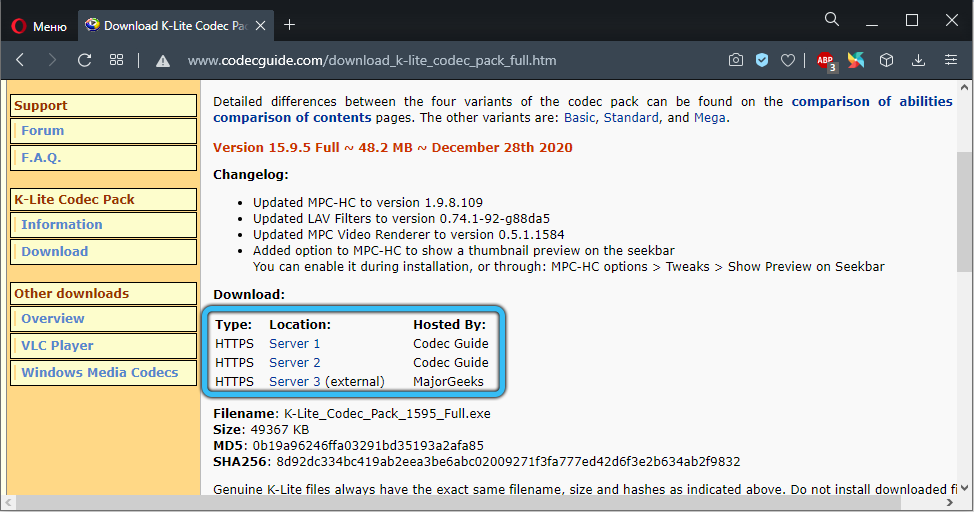Open a new browser tab
The height and width of the screenshot is (512, 974).
290,24
